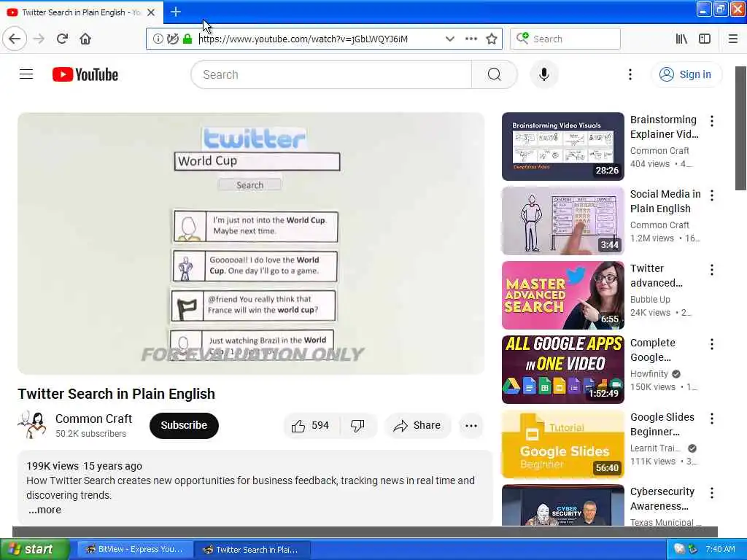Focus the YouTube search field
Screen dimensions: 747x560
[x=331, y=75]
